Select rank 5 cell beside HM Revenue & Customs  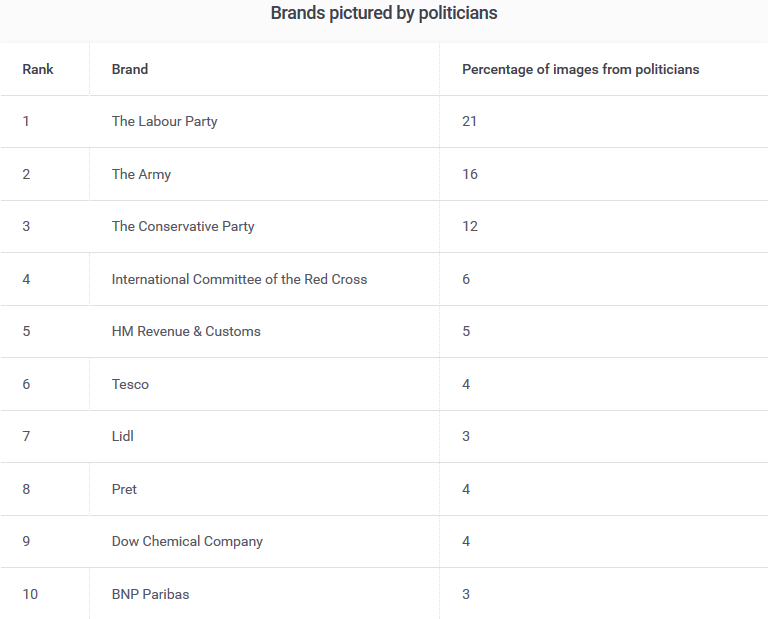tap(27, 331)
